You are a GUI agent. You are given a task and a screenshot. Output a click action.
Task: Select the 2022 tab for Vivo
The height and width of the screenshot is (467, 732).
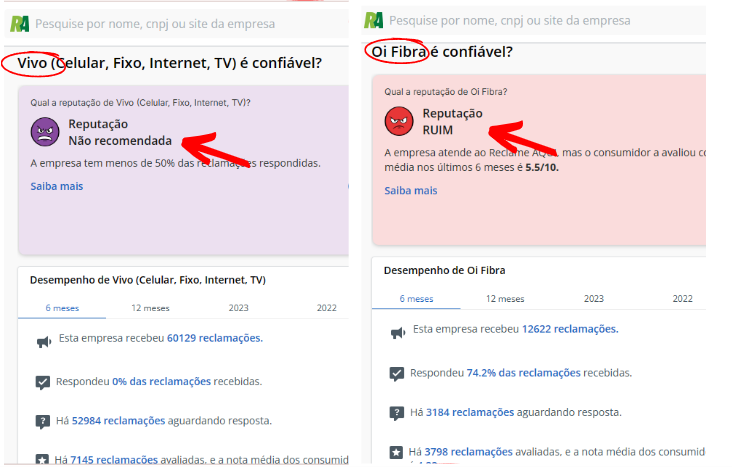click(x=326, y=308)
